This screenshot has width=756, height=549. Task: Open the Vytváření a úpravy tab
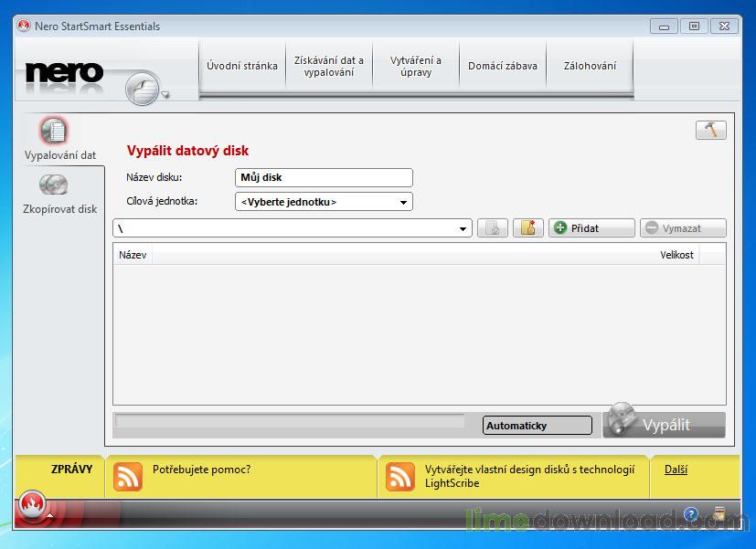pos(416,66)
